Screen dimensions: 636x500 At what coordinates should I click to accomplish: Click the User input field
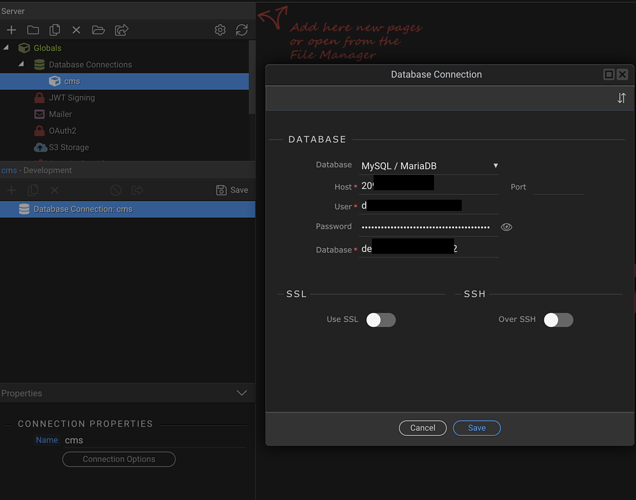click(x=430, y=206)
